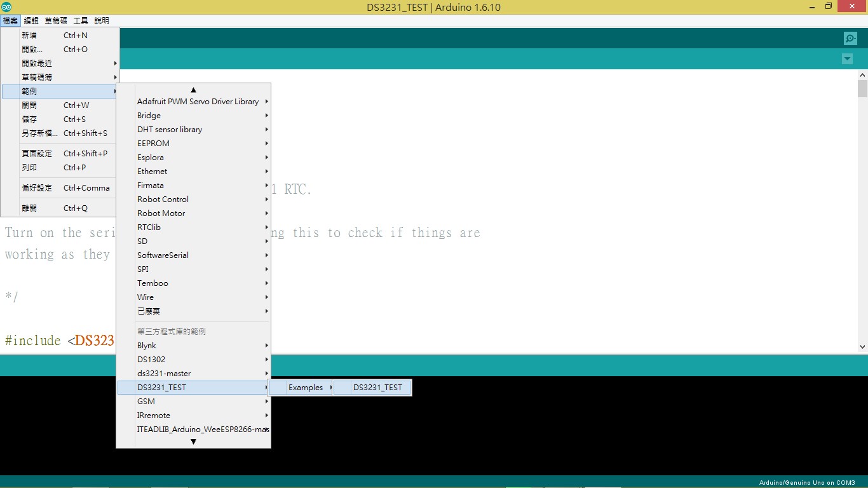This screenshot has width=868, height=488.
Task: Select 新增 Ctrl+N menu entry
Action: point(60,36)
